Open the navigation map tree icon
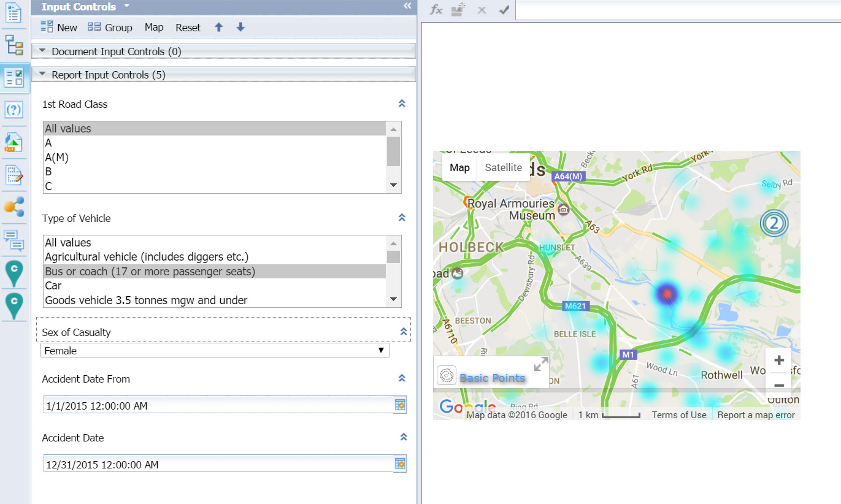The image size is (841, 504). 13,45
